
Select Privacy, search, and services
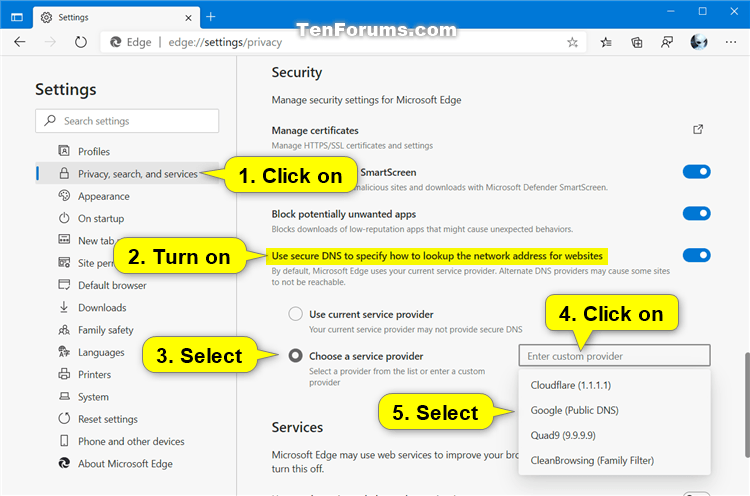pos(127,174)
